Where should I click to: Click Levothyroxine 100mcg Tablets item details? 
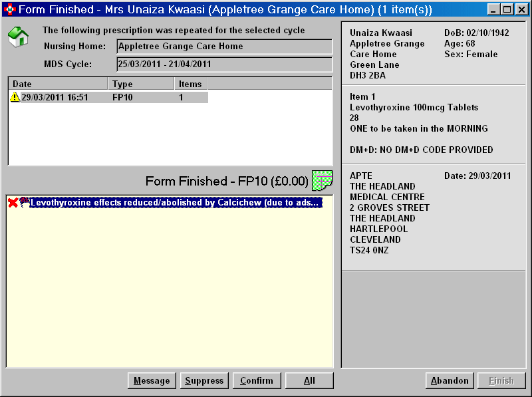(414, 107)
